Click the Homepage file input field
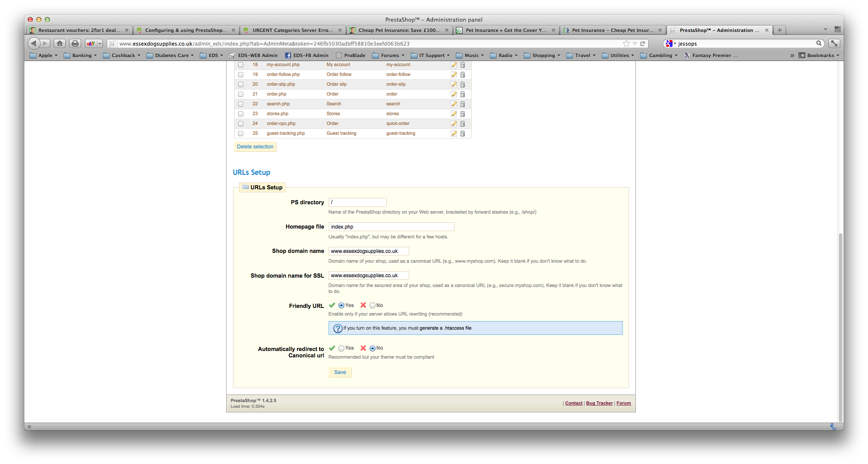The image size is (868, 464). (391, 227)
